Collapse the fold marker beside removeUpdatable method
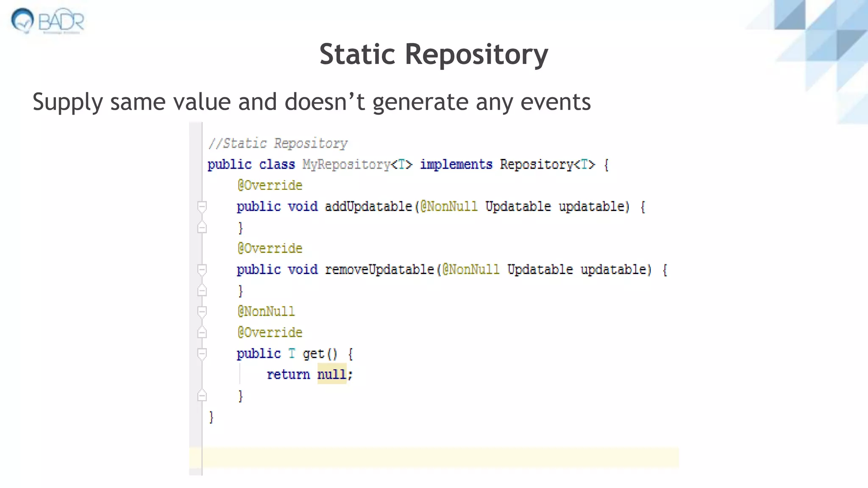The image size is (868, 488). 202,270
